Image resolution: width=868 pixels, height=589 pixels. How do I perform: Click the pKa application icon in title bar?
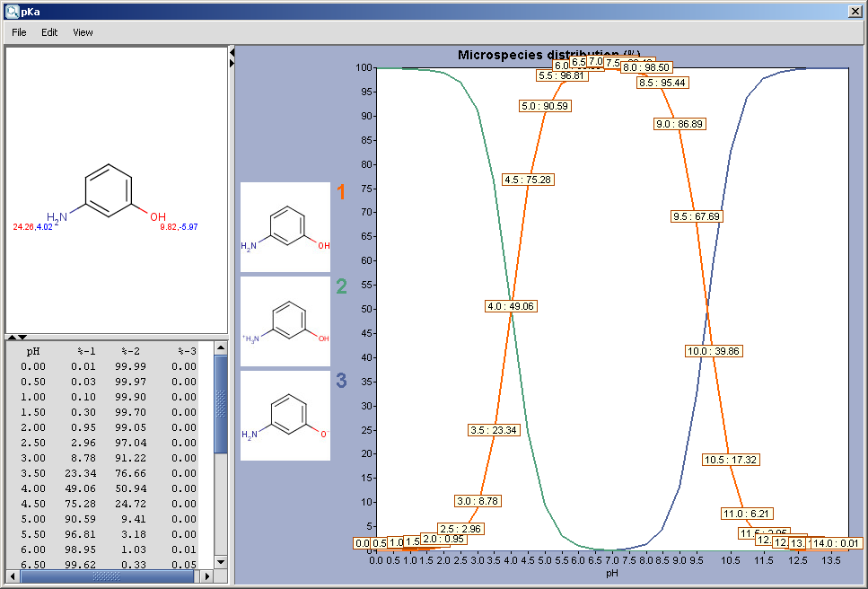[x=13, y=10]
